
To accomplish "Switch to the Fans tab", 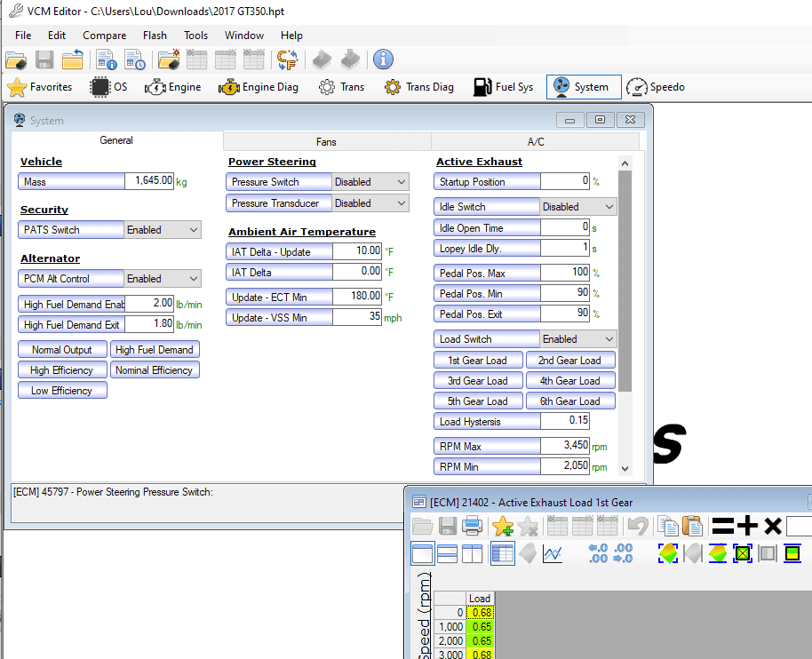I will 326,142.
